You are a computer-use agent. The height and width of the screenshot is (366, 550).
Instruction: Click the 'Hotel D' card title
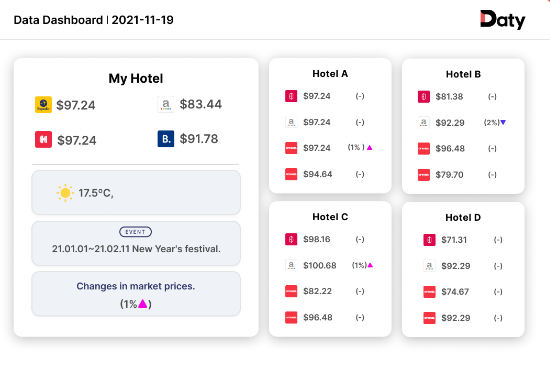tap(463, 218)
